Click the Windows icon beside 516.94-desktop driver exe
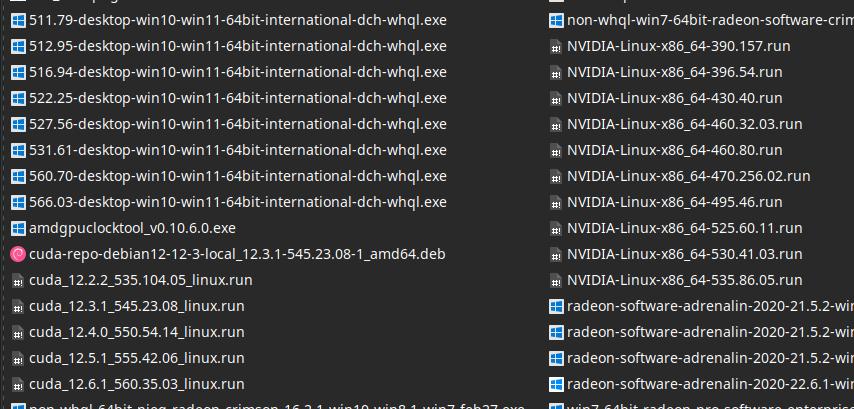This screenshot has height=409, width=854. click(18, 72)
